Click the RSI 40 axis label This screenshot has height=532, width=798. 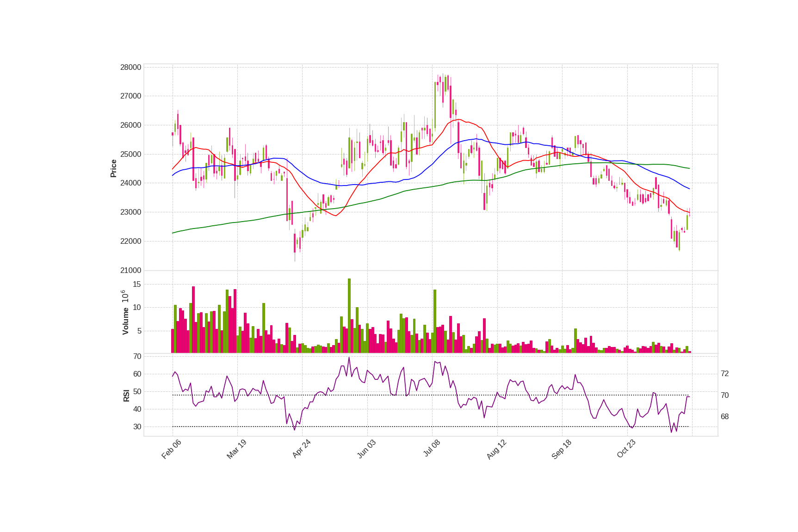[x=137, y=409]
